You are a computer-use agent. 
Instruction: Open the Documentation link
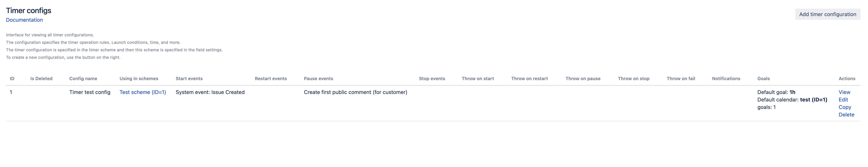(24, 20)
